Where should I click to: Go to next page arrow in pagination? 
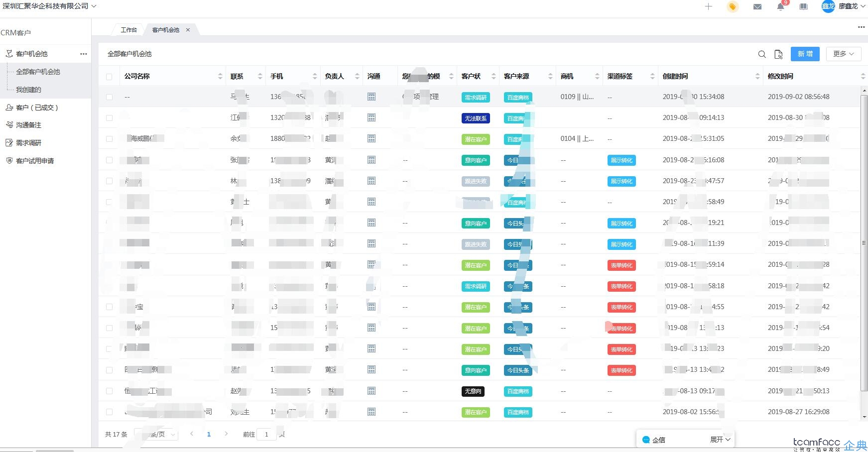pos(226,434)
